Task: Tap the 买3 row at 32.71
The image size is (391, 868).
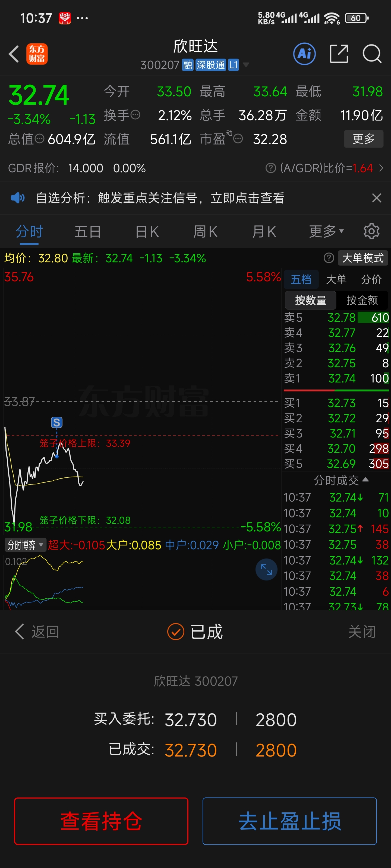Action: (x=336, y=433)
